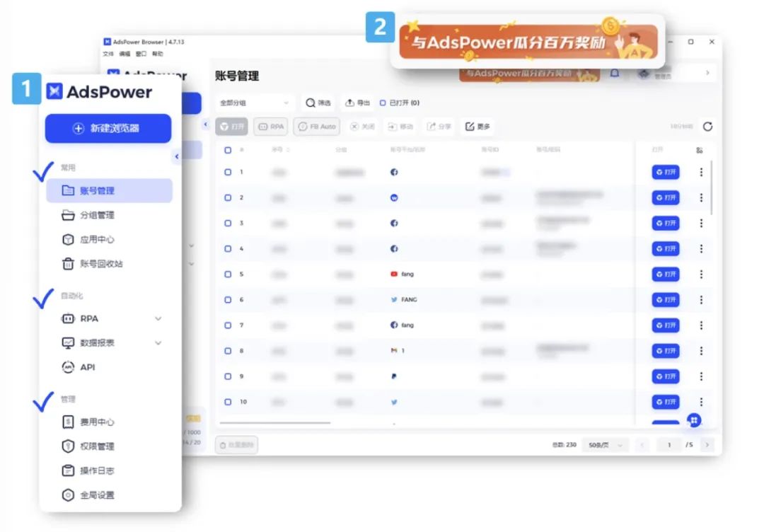764x532 pixels.
Task: Open the 应用中心 (App Center)
Action: 91,239
